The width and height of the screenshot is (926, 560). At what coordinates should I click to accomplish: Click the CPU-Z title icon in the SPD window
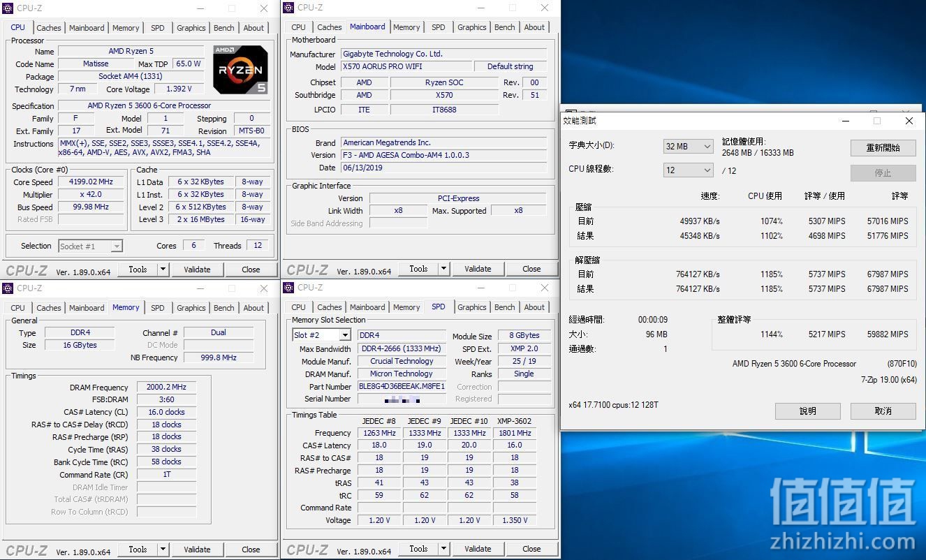288,287
